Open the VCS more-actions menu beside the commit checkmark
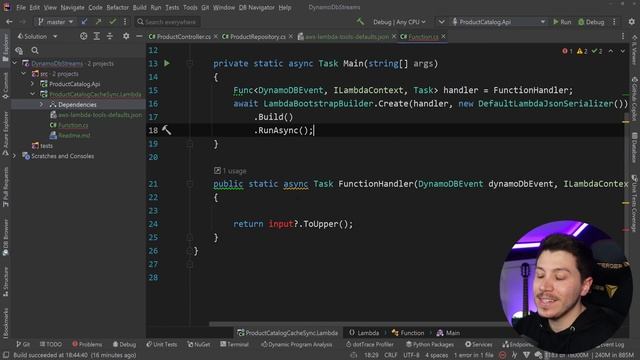The image size is (640, 360). click(125, 22)
